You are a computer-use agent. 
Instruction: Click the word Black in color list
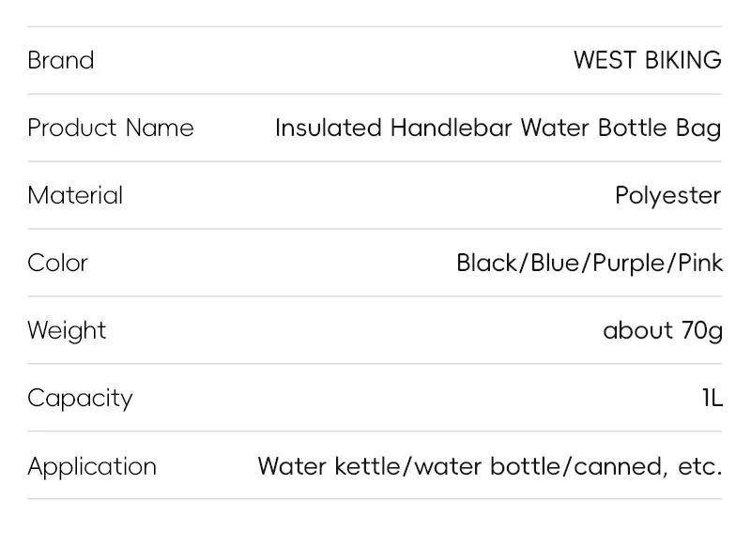click(487, 263)
